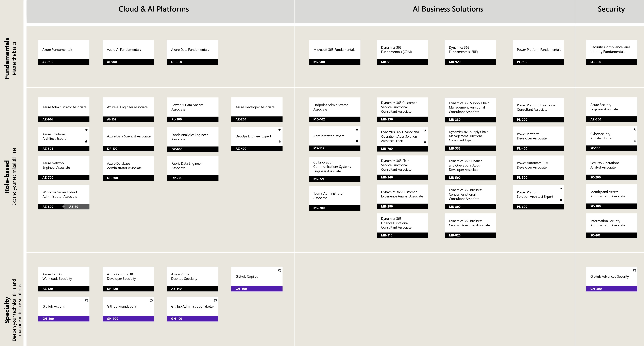
Task: Open the Microsoft 365 Fundamentals card
Action: pyautogui.click(x=335, y=50)
